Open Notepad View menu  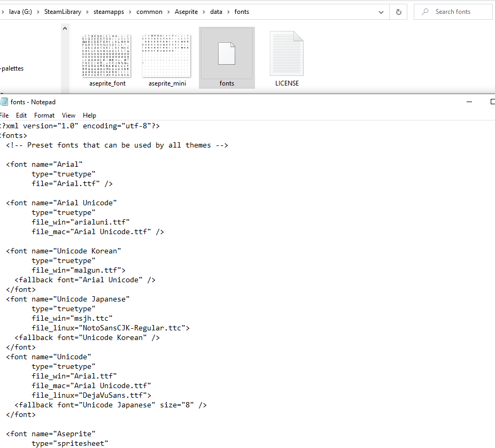[x=68, y=115]
